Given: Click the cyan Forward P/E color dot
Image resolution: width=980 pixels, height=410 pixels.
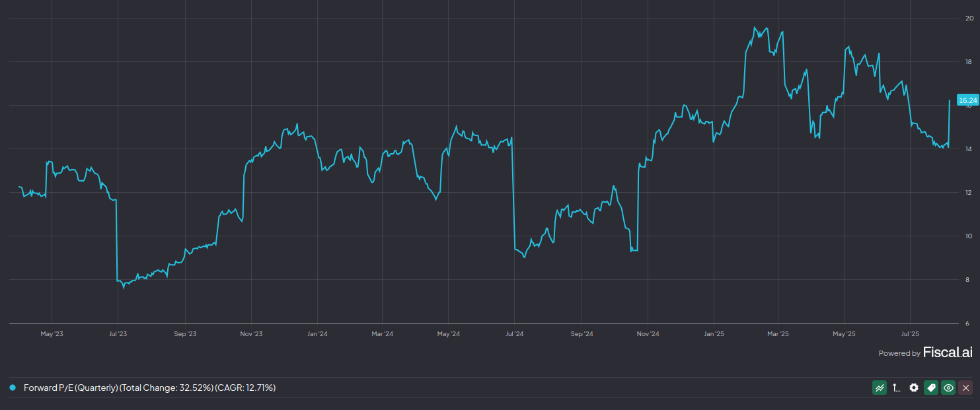Looking at the screenshot, I should pos(13,388).
